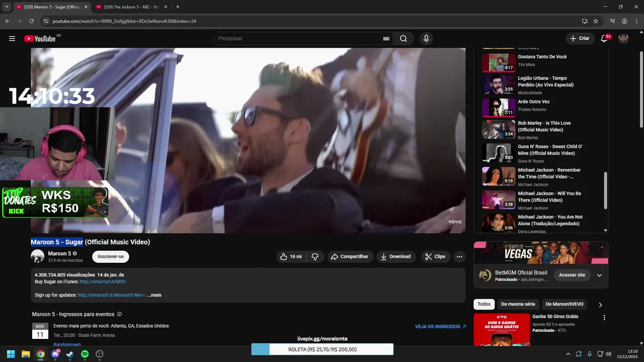Viewport: 644px width, 362px height.
Task: Reload the page in Chrome
Action: click(31, 21)
